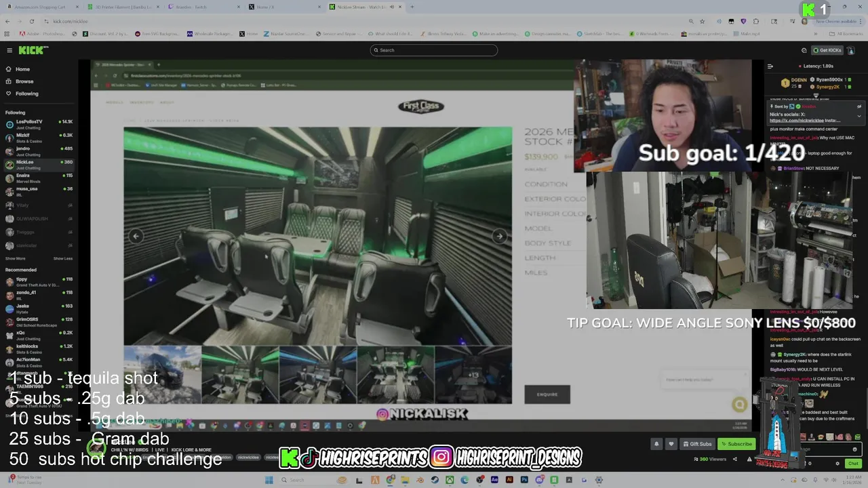
Task: Expand Following list with Show More
Action: (x=16, y=258)
